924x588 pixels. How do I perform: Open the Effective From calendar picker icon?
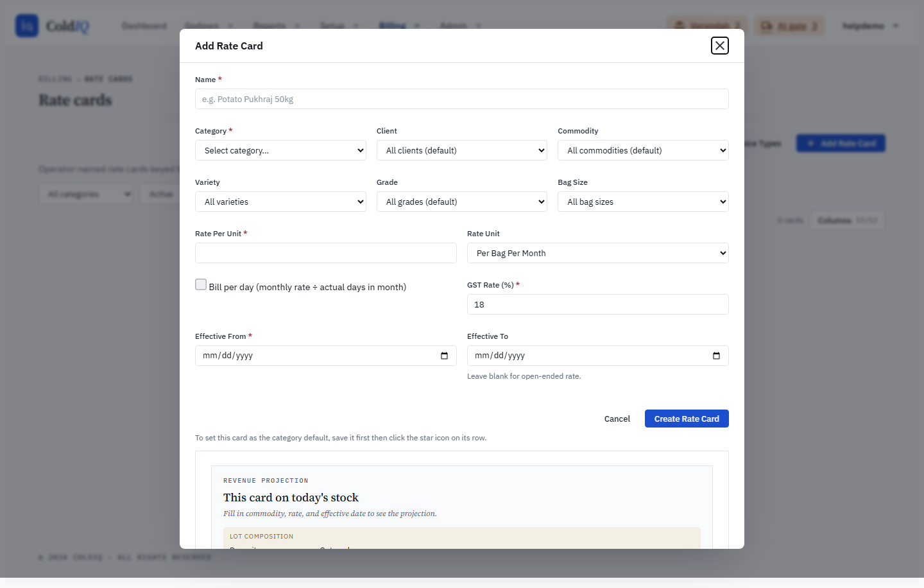tap(444, 356)
